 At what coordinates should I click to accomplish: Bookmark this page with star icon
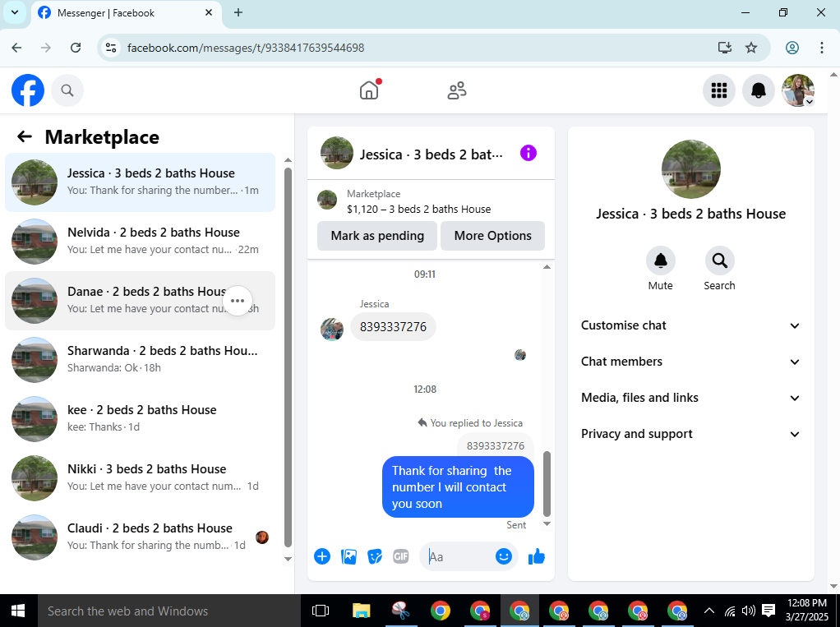coord(751,48)
